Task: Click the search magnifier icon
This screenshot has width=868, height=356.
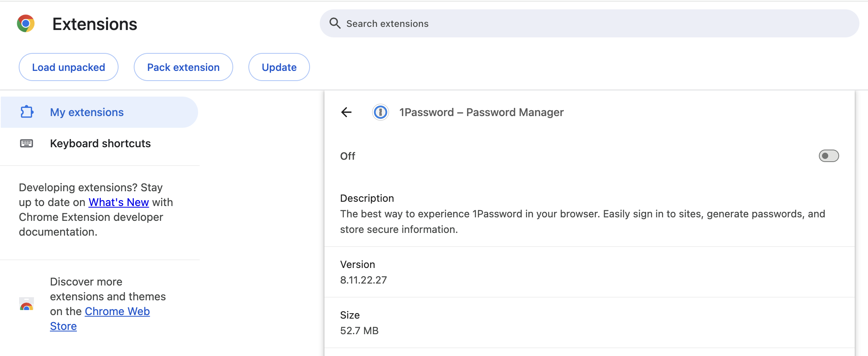Action: pos(335,23)
